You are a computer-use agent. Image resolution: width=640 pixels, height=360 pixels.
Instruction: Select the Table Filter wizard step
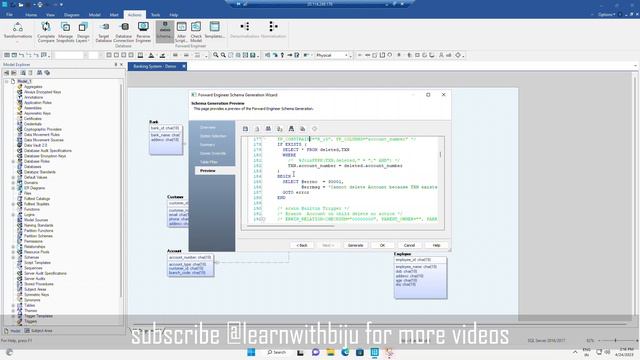209,162
